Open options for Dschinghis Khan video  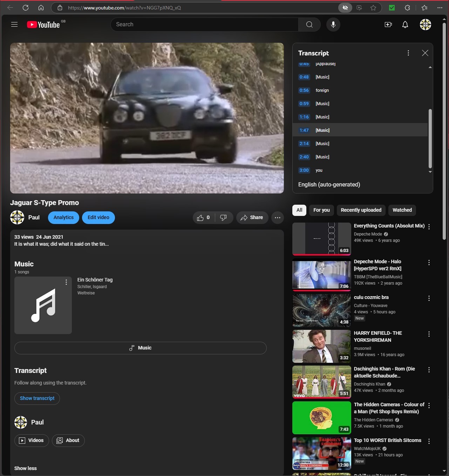coord(429,370)
